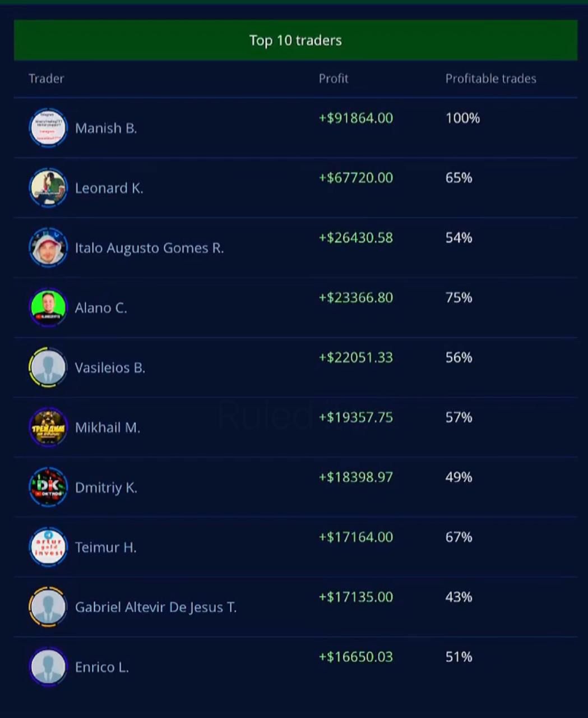Click Alano C.'s green avatar
Viewport: 588px width, 718px height.
[48, 307]
